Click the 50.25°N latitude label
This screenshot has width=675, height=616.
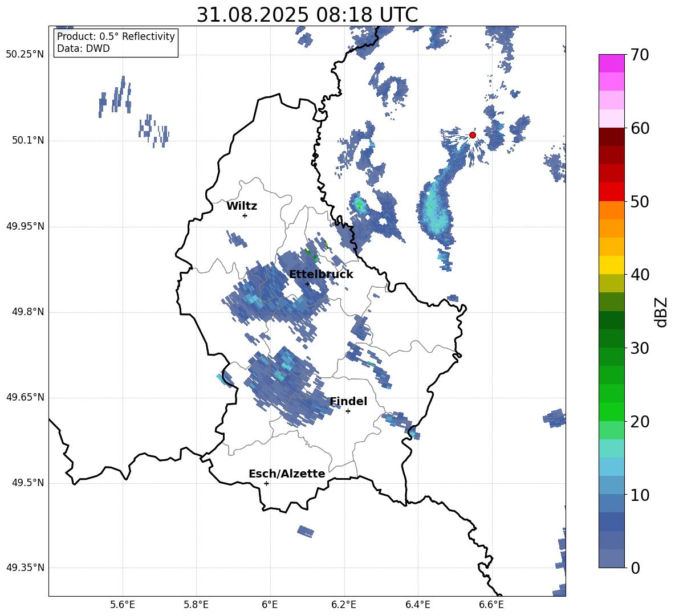(25, 55)
